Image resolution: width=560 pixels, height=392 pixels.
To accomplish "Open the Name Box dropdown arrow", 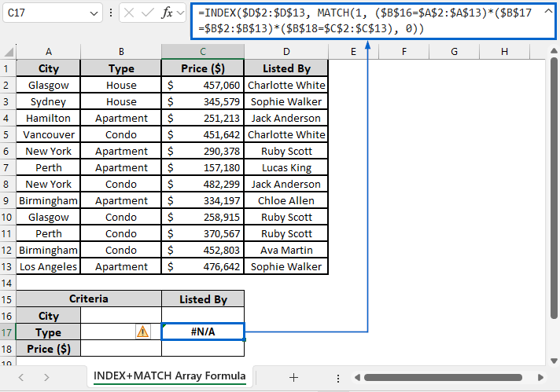I will coord(94,13).
